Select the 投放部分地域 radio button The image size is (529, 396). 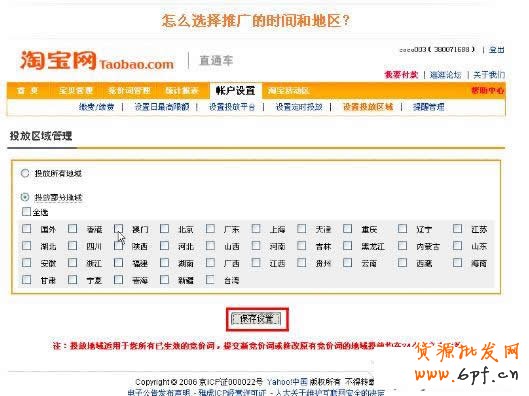[x=25, y=197]
